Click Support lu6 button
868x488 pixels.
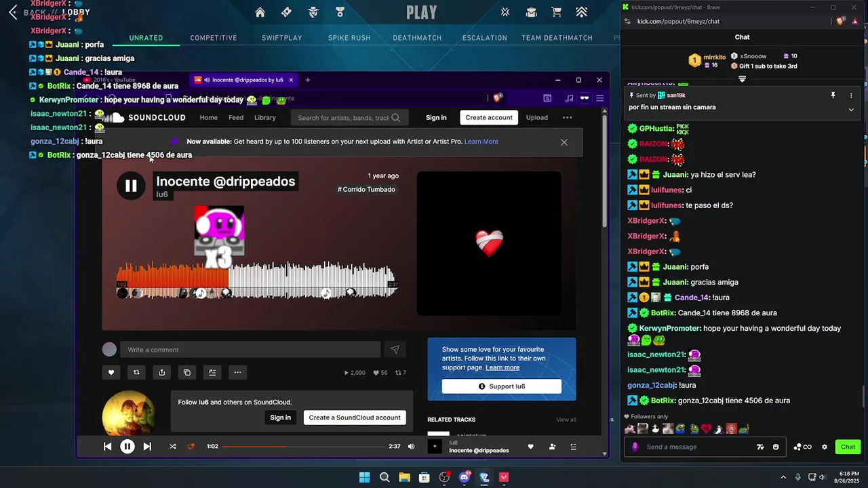pos(502,386)
